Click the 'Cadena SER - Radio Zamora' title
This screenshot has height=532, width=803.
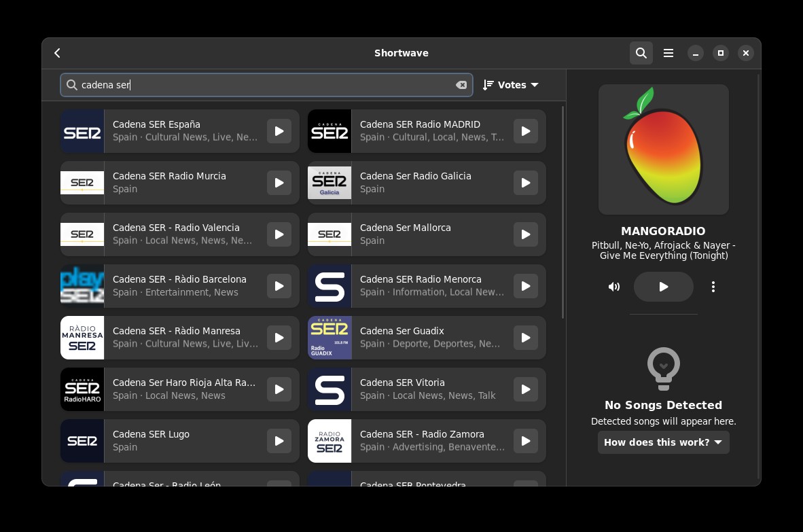(x=422, y=435)
